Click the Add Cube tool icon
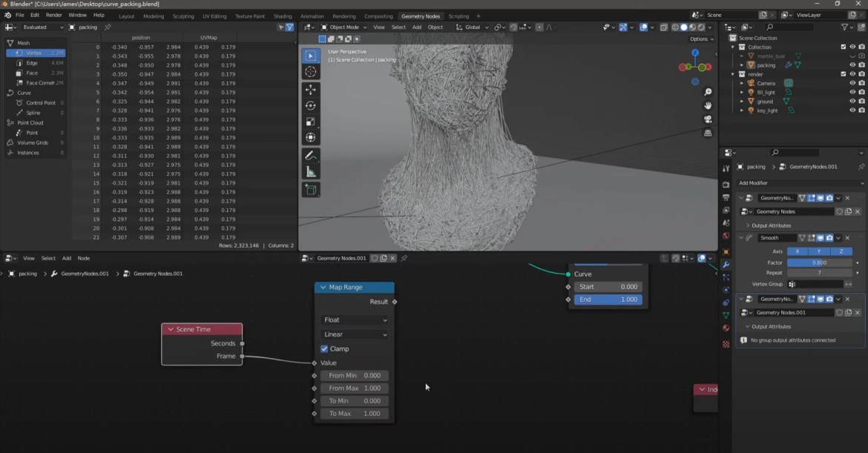The height and width of the screenshot is (453, 868). click(310, 190)
